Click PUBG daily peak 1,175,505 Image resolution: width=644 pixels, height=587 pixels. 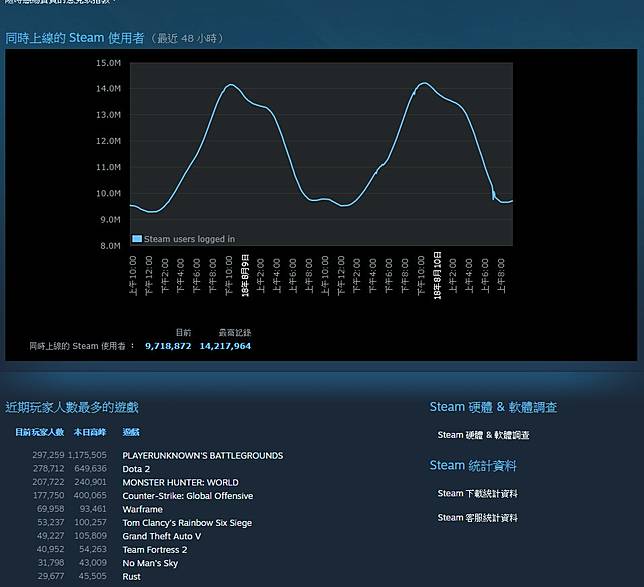pyautogui.click(x=87, y=455)
